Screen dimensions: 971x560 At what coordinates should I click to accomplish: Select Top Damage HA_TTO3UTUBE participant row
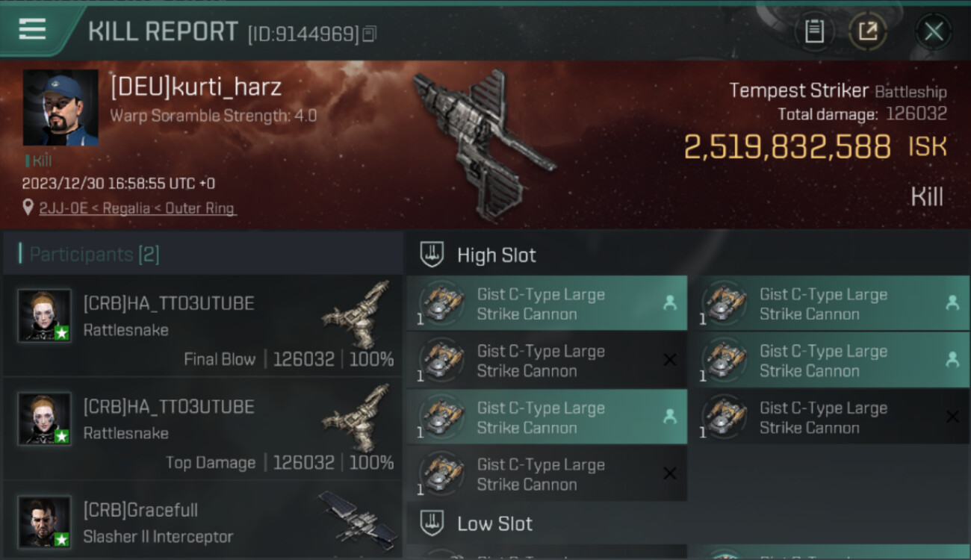point(202,429)
